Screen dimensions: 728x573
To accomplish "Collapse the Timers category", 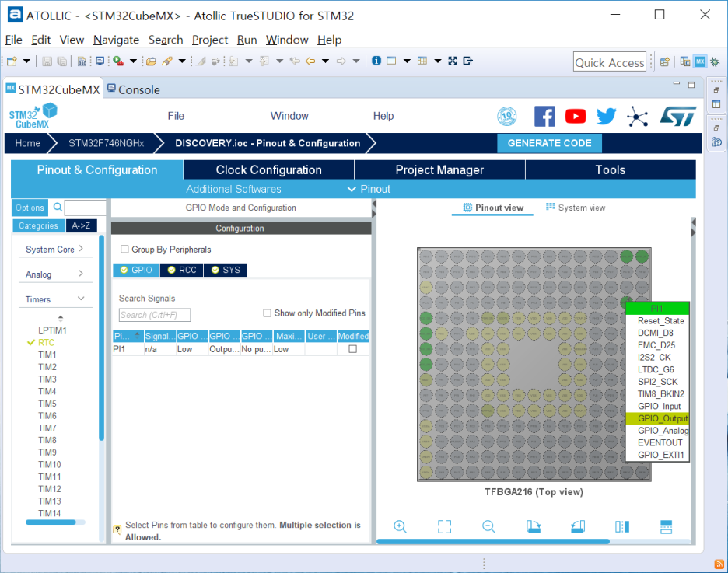I will [54, 299].
